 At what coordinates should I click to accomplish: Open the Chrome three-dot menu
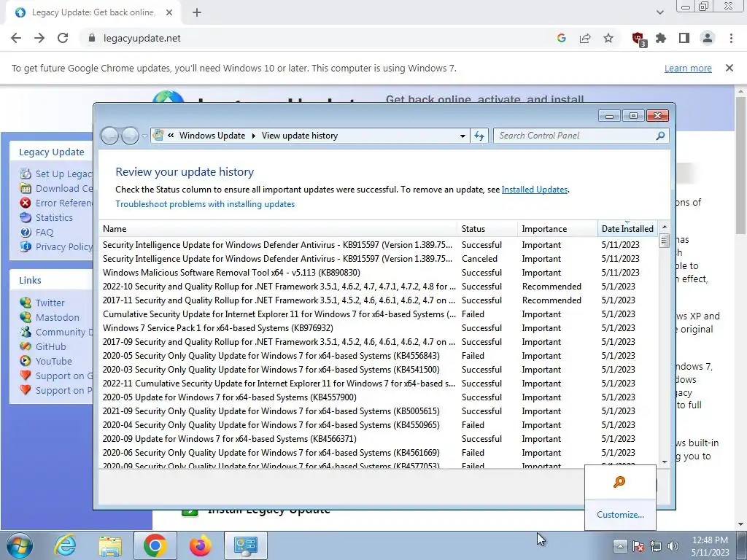tap(731, 38)
